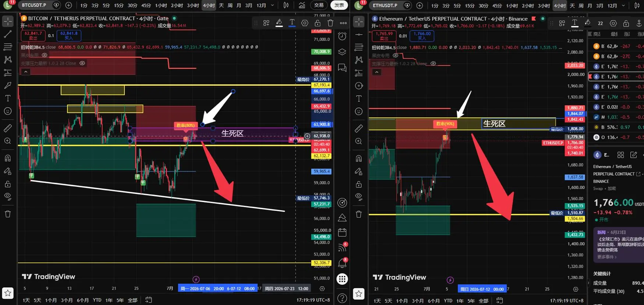Expand more timeframes dropdown on BTC bar
Viewport: 644px width, 305px height.
272,5
